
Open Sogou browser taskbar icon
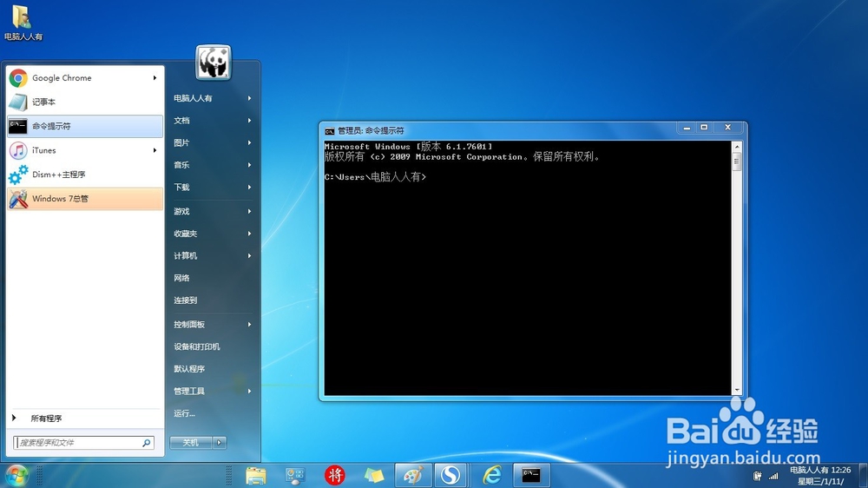tap(450, 475)
